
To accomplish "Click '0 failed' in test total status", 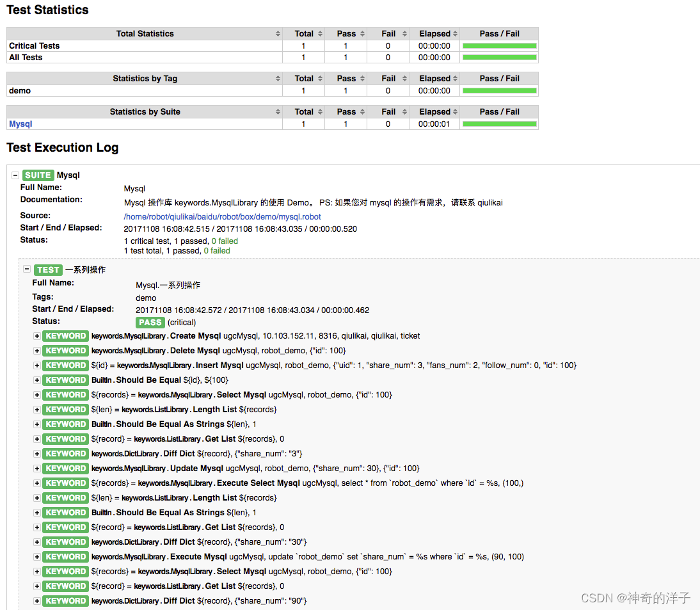I will [x=217, y=251].
